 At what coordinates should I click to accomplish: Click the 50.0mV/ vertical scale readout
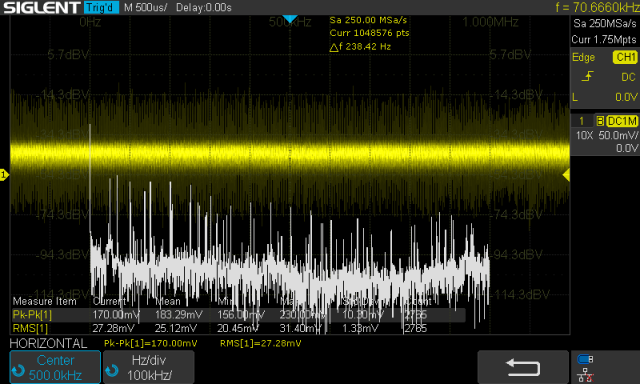point(618,135)
